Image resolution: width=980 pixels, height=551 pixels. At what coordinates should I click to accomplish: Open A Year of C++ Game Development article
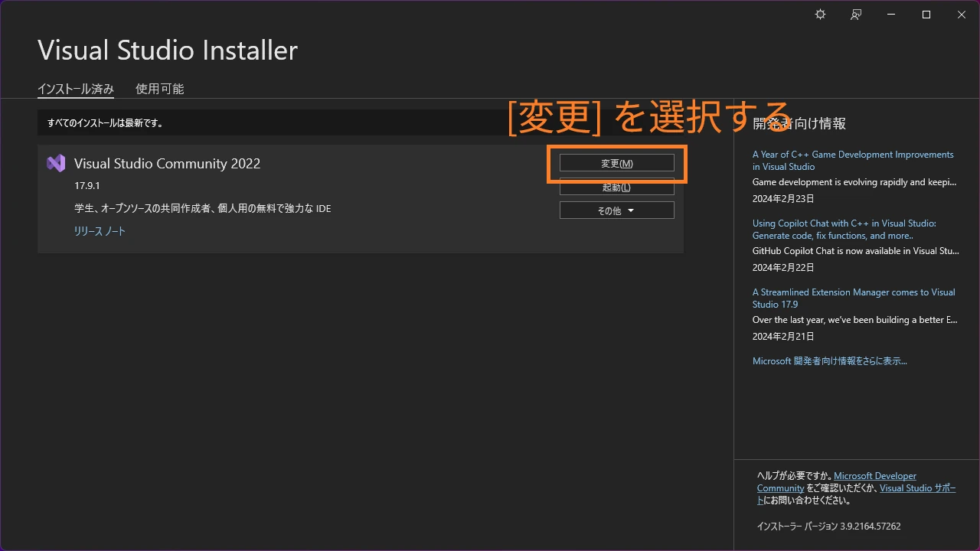click(x=853, y=161)
